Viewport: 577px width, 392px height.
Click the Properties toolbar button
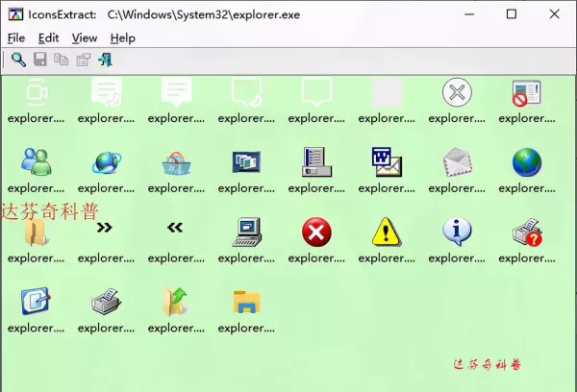click(83, 60)
